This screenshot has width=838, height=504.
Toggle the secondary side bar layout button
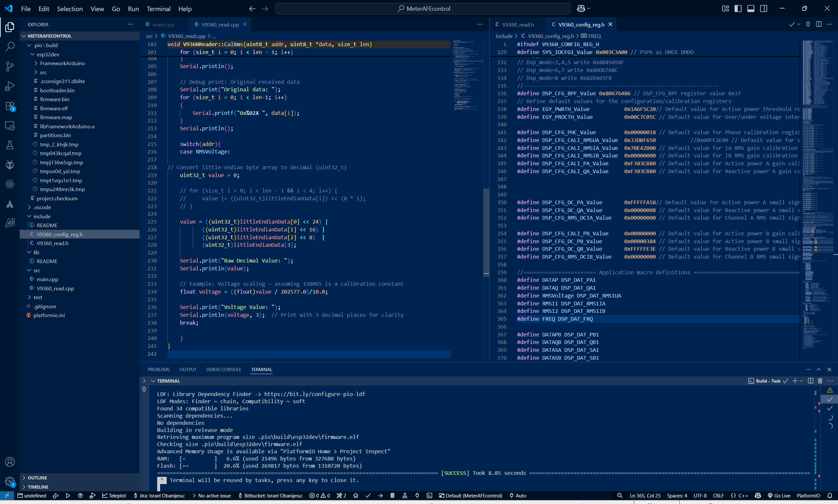point(764,9)
